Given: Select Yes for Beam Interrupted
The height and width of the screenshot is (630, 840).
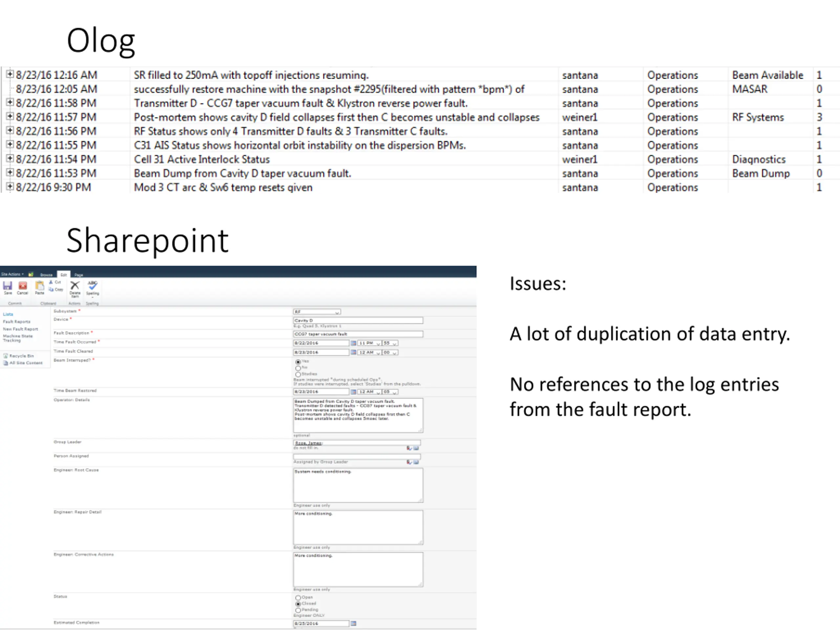Looking at the screenshot, I should pos(298,362).
